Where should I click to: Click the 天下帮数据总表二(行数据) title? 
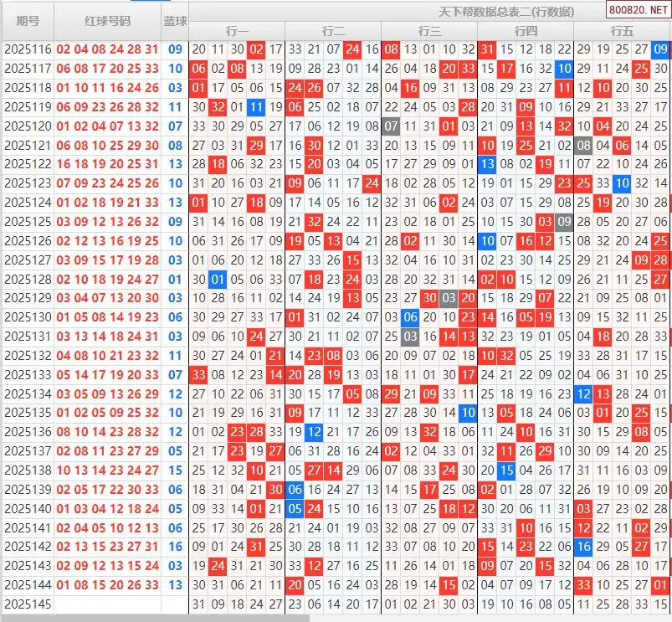[x=507, y=11]
